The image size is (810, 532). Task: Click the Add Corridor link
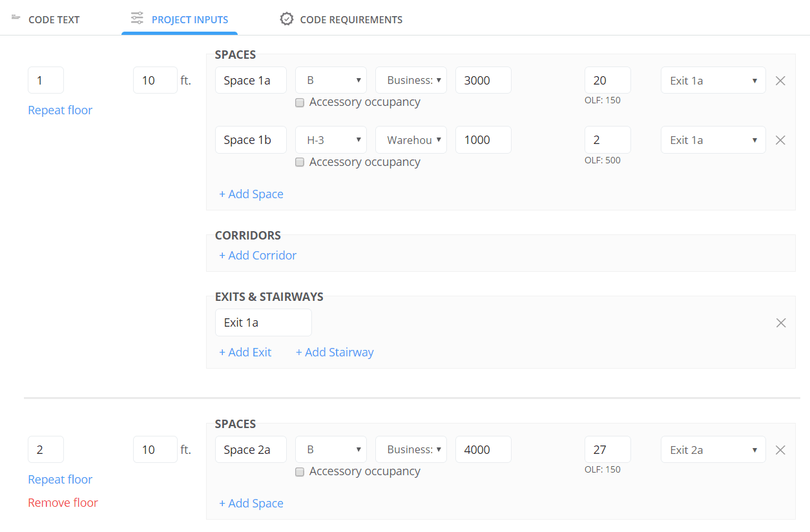point(258,255)
